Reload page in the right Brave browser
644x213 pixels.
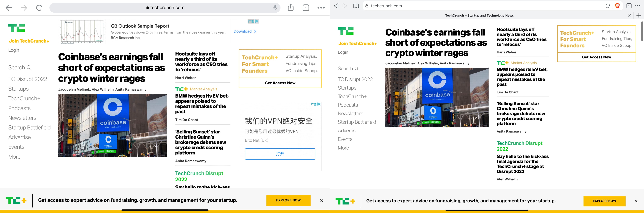[x=608, y=6]
